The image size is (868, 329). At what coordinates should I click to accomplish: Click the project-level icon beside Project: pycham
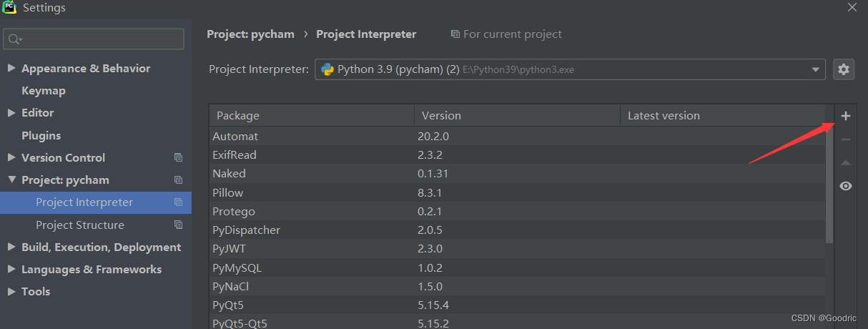[x=178, y=180]
